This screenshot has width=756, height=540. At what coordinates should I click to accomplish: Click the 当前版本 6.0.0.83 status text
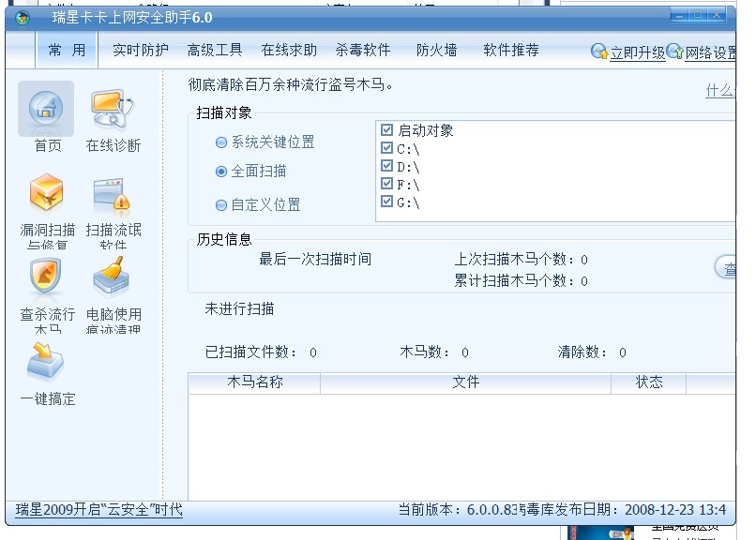[x=458, y=510]
